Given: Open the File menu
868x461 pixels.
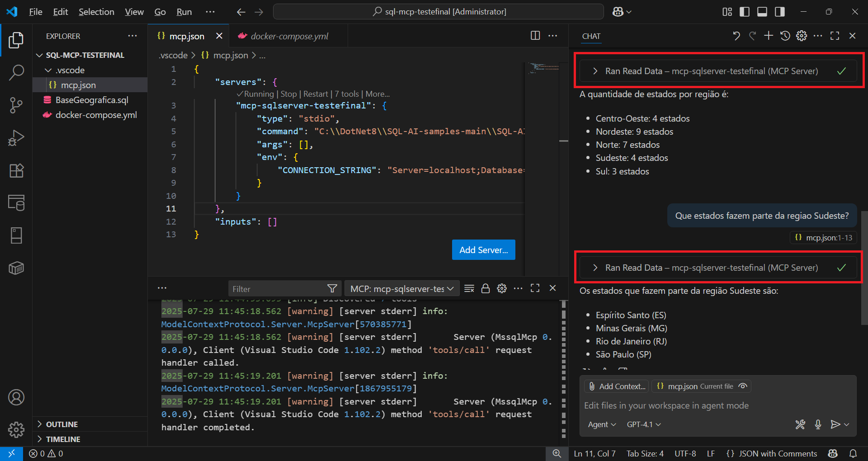Looking at the screenshot, I should point(35,12).
